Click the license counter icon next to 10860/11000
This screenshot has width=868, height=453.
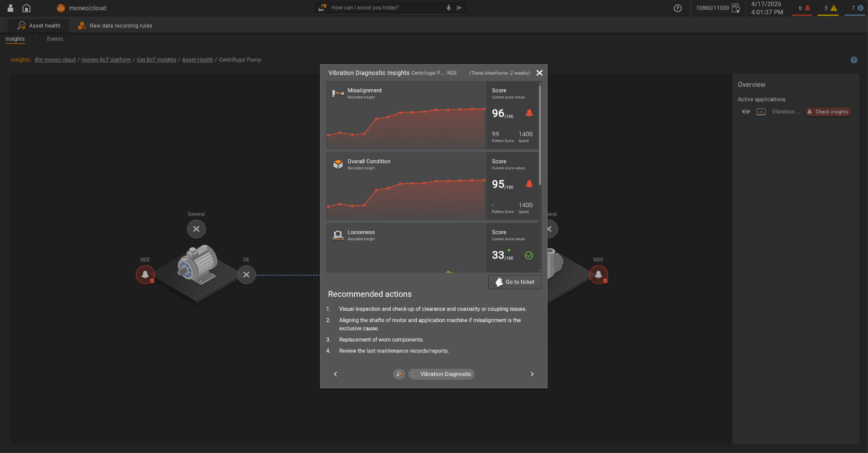736,8
